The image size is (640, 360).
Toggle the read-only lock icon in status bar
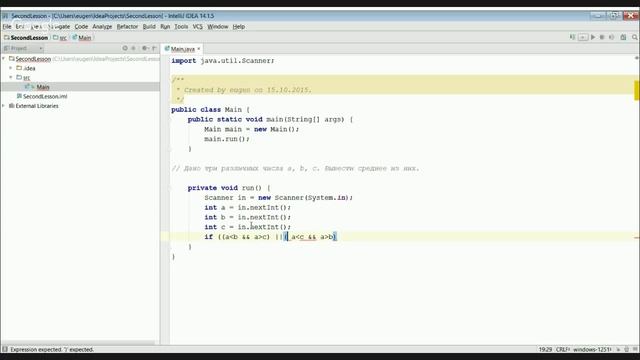(x=618, y=349)
